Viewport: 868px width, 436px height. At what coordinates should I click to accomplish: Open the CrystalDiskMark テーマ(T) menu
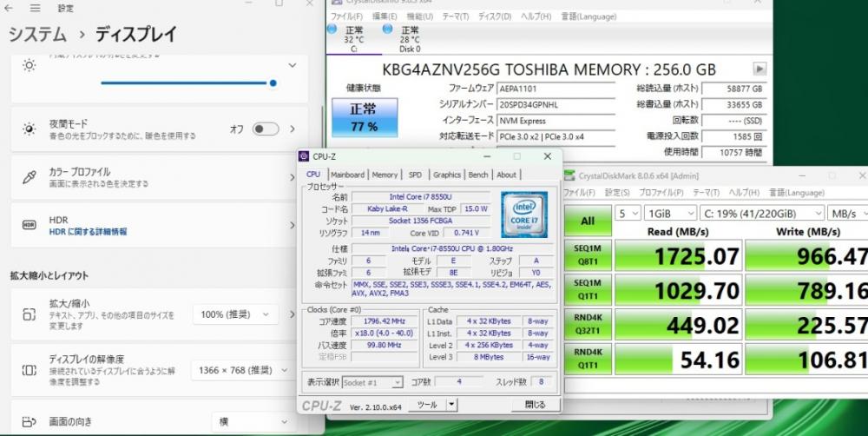pos(706,193)
